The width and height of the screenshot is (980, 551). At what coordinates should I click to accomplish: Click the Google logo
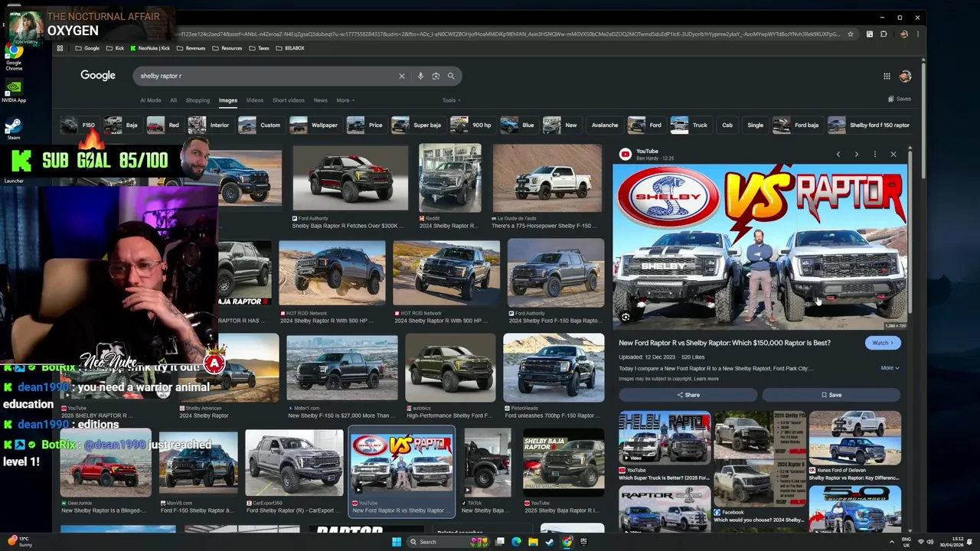[x=98, y=75]
